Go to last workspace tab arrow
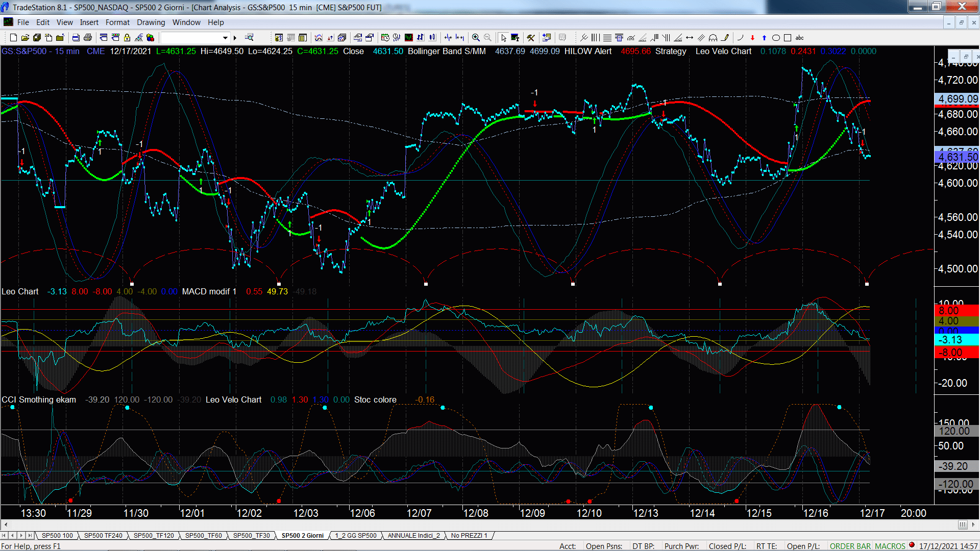The height and width of the screenshot is (551, 980). coord(30,536)
